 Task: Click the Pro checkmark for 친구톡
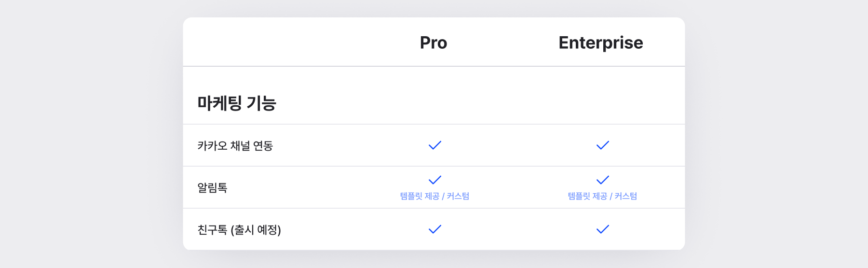[435, 229]
